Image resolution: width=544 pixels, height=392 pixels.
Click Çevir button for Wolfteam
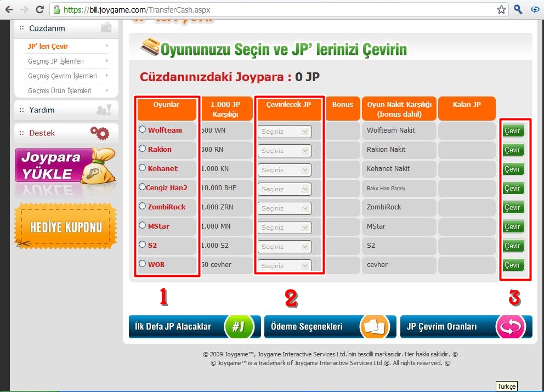(513, 131)
